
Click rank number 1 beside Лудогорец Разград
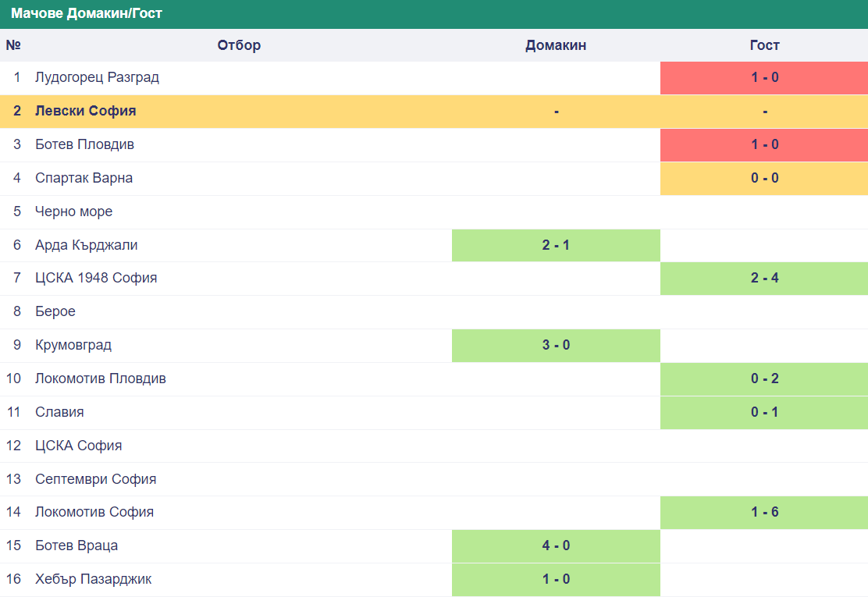[x=17, y=77]
